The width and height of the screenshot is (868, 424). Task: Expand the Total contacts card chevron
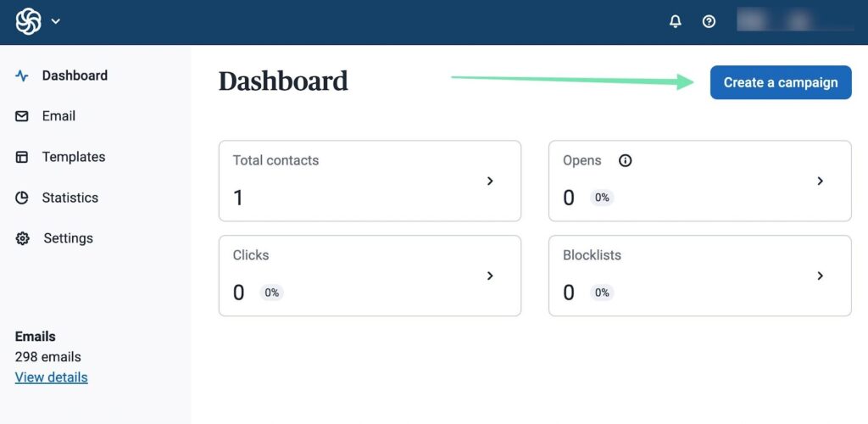(490, 181)
